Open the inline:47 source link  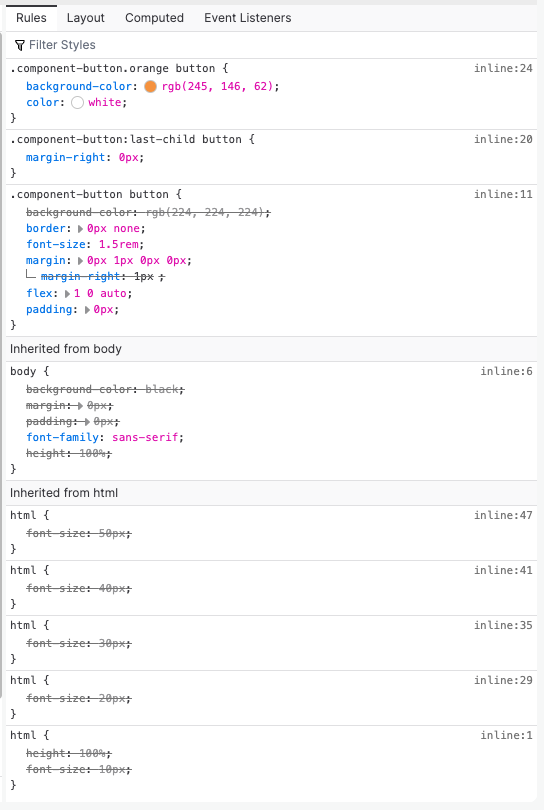(503, 515)
